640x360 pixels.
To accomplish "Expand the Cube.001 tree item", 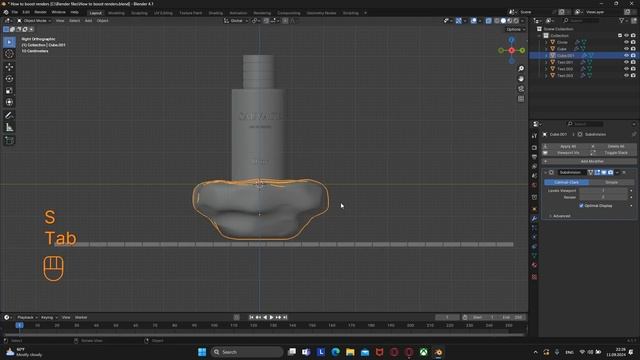I will (546, 56).
